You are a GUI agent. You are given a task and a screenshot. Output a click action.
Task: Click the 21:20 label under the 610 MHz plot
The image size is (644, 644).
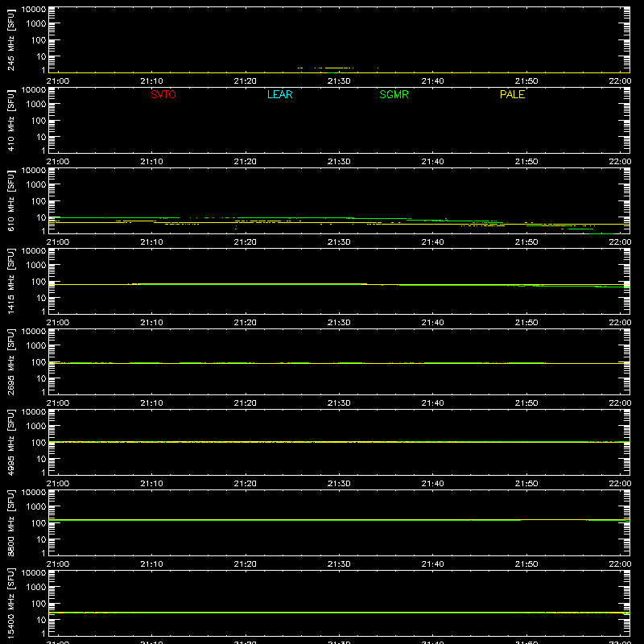[x=246, y=242]
